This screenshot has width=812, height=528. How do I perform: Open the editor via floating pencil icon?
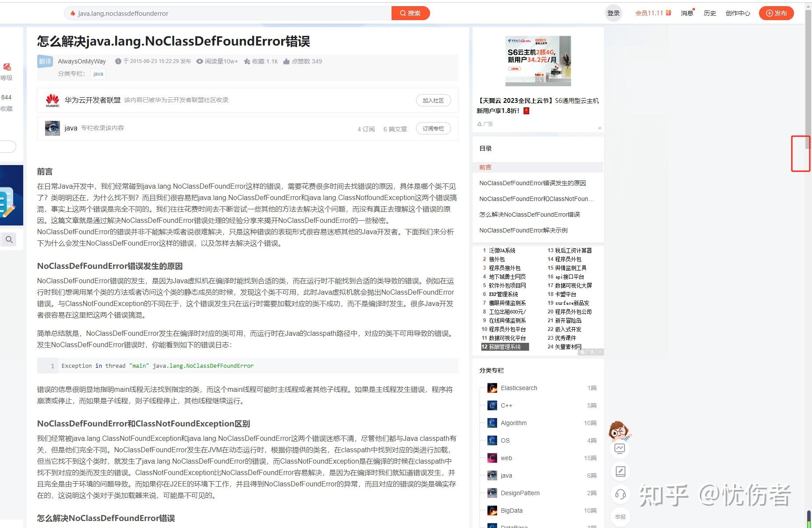coord(620,472)
